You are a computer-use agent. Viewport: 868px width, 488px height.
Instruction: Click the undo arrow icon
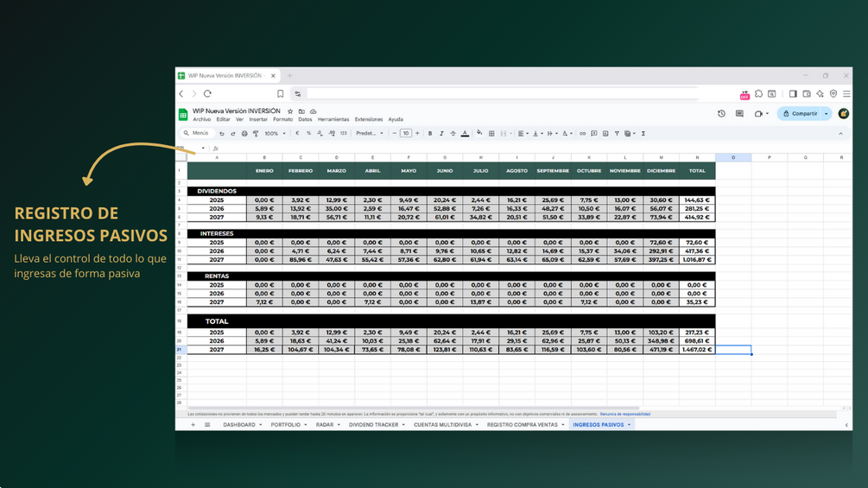pyautogui.click(x=221, y=133)
